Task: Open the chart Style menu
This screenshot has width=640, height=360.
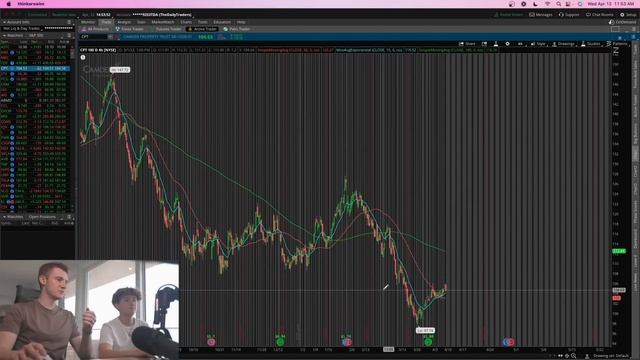Action: [x=538, y=44]
